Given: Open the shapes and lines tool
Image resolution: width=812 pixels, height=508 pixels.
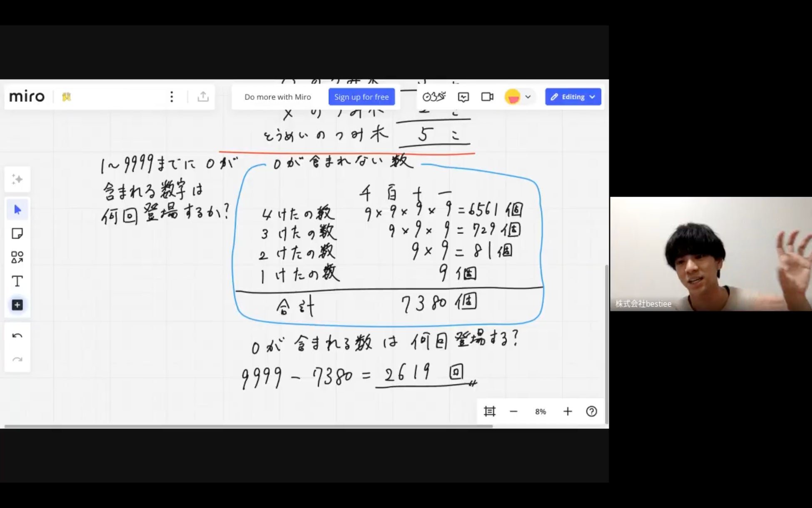Looking at the screenshot, I should coord(17,257).
